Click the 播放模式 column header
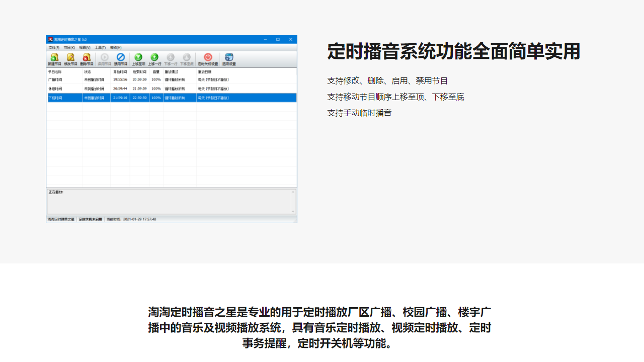The width and height of the screenshot is (644, 362). click(x=172, y=72)
